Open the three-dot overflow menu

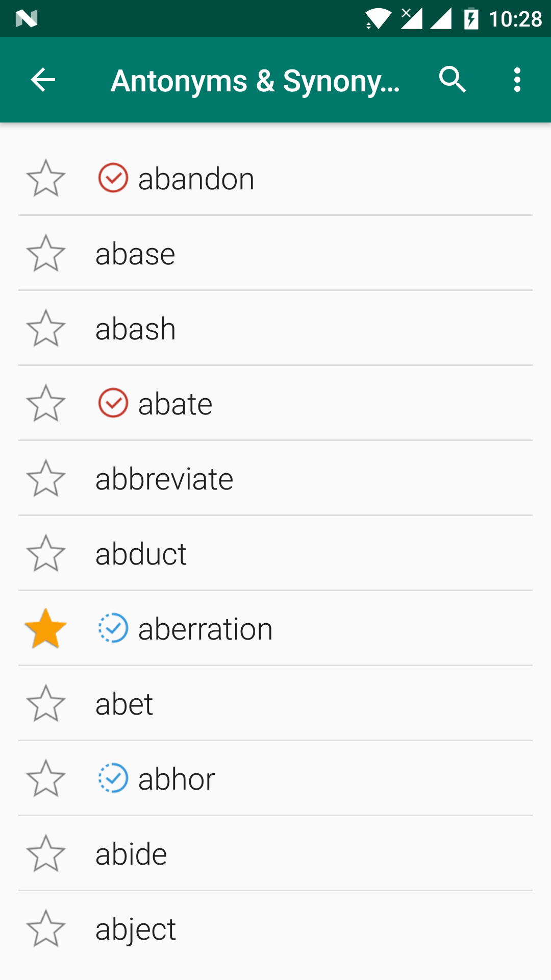[x=517, y=80]
